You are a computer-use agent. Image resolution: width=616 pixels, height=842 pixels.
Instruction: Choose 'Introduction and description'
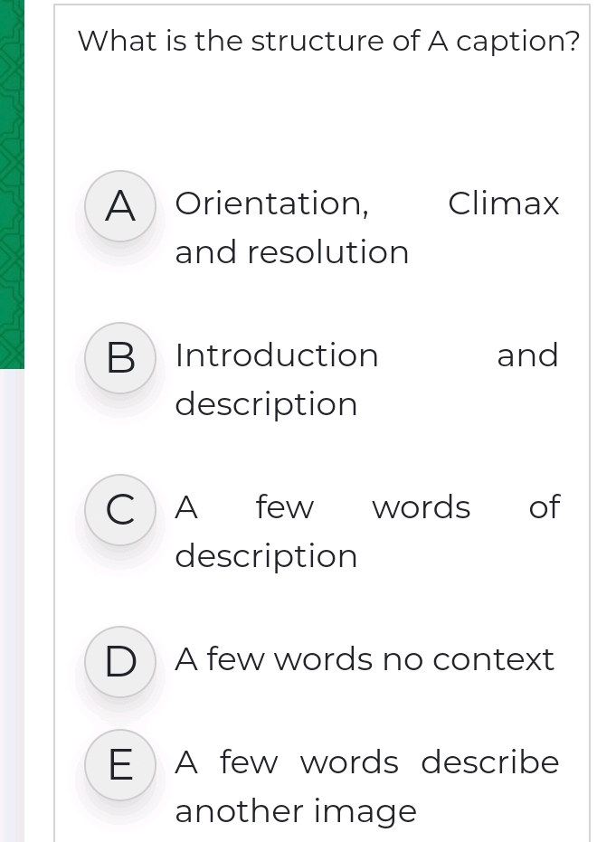pyautogui.click(x=367, y=379)
